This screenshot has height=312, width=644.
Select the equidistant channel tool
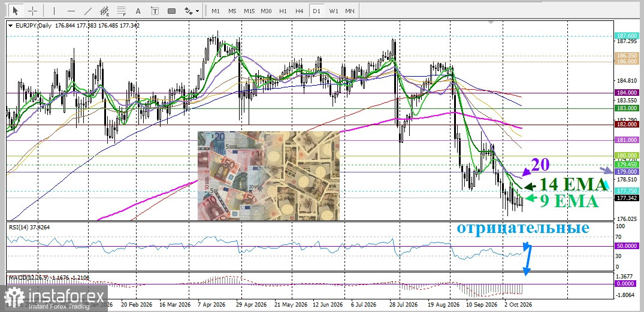click(104, 11)
